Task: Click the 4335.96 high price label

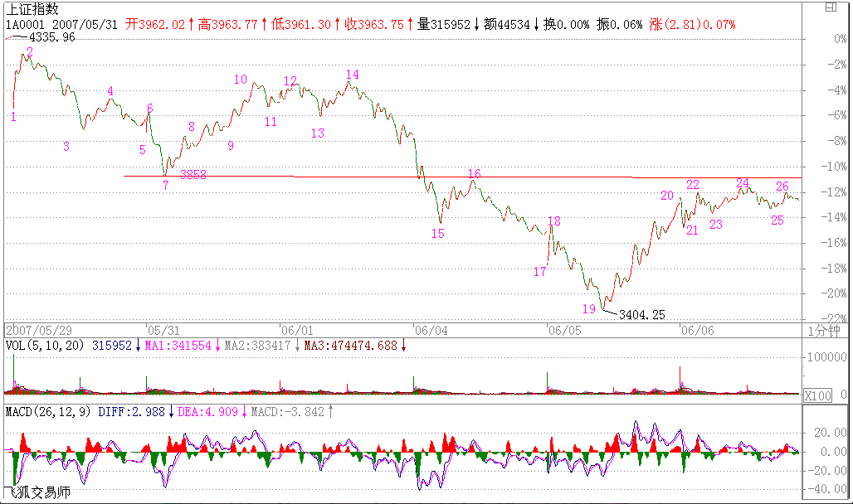Action: tap(51, 37)
